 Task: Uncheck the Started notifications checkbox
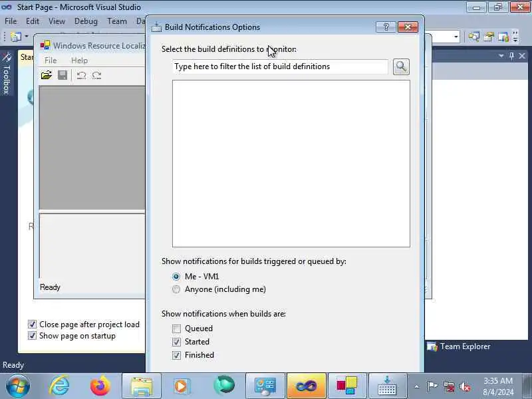(176, 342)
